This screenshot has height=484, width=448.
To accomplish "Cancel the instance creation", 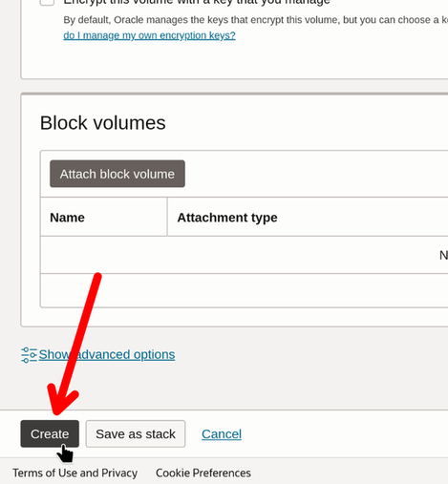I will click(222, 434).
